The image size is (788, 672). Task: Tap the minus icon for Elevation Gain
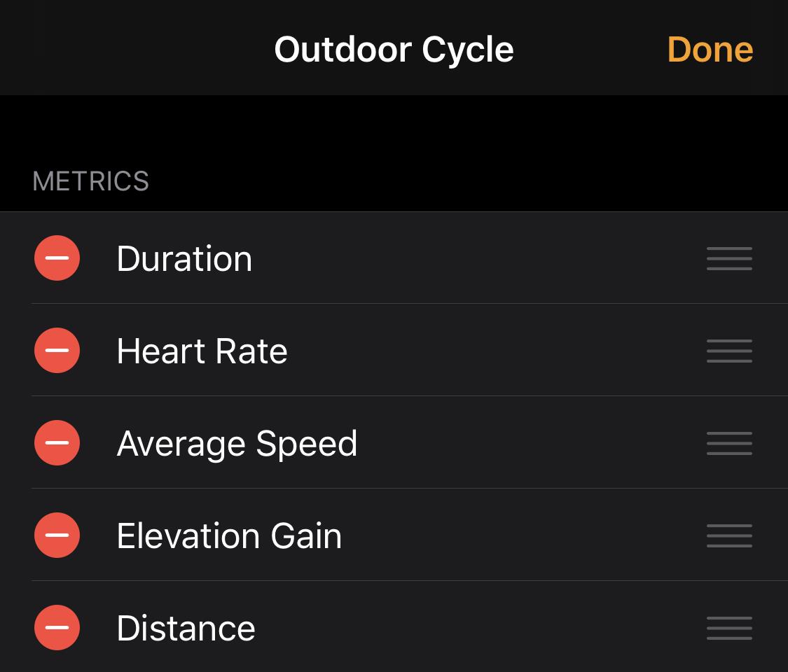(x=57, y=535)
